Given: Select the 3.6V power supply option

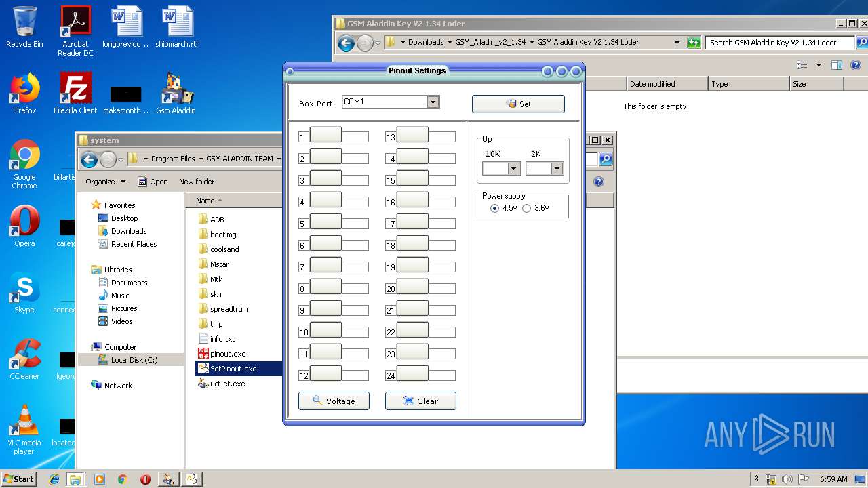Looking at the screenshot, I should (536, 208).
